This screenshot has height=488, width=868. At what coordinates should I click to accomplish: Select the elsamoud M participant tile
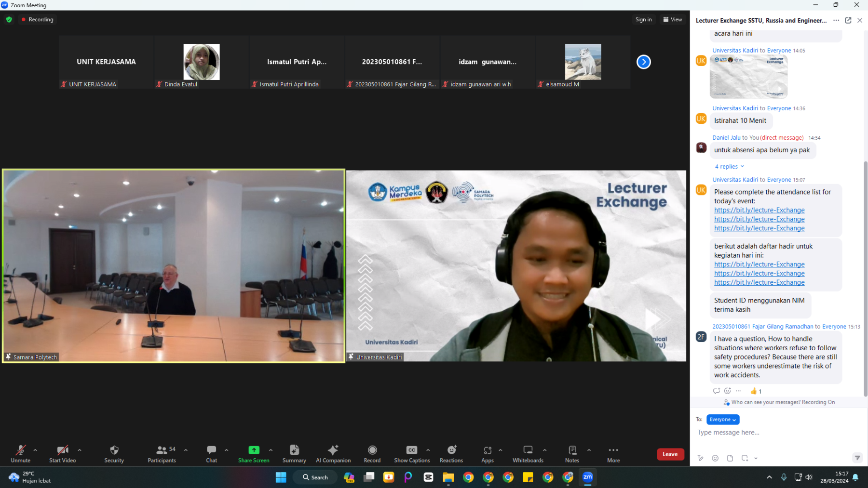click(583, 62)
